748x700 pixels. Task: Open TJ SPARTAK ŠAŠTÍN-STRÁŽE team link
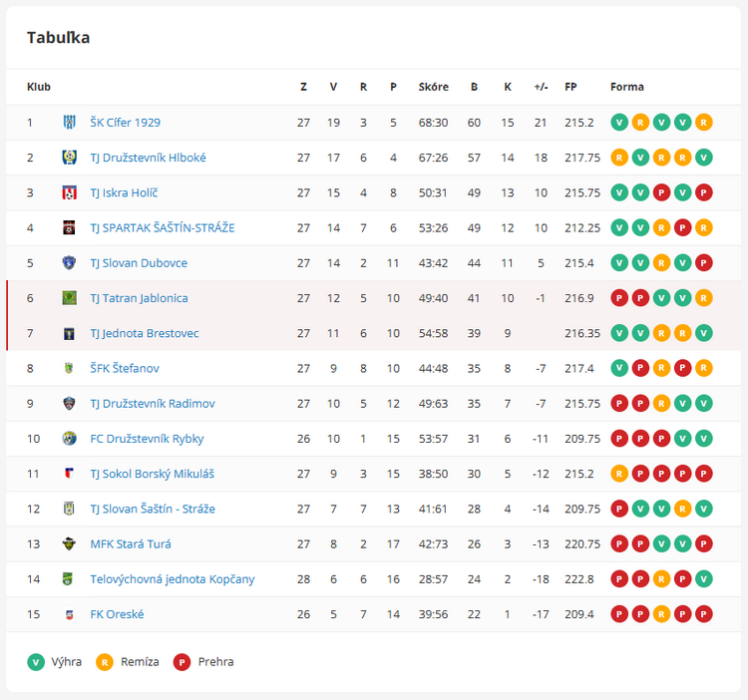point(163,227)
